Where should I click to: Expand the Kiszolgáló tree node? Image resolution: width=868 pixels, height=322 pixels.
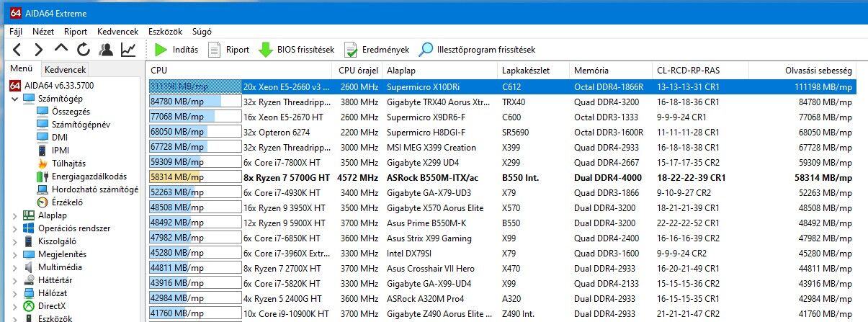(15, 241)
